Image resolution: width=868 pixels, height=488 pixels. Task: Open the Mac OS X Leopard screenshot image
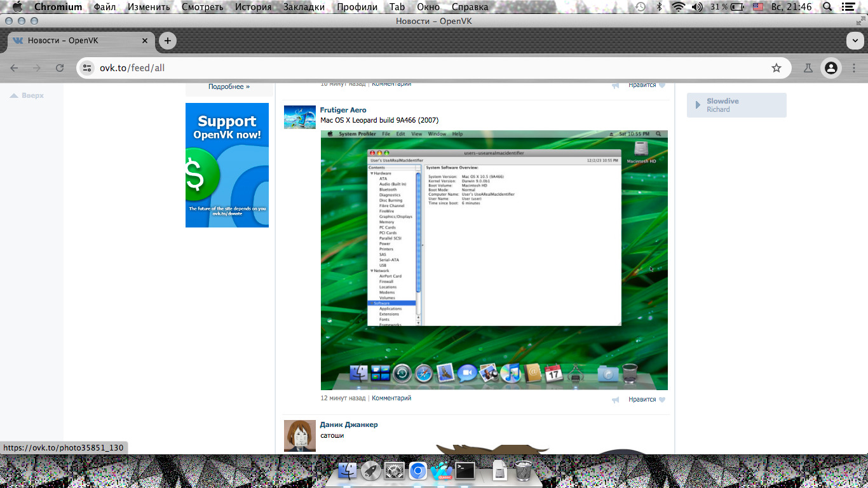[494, 260]
